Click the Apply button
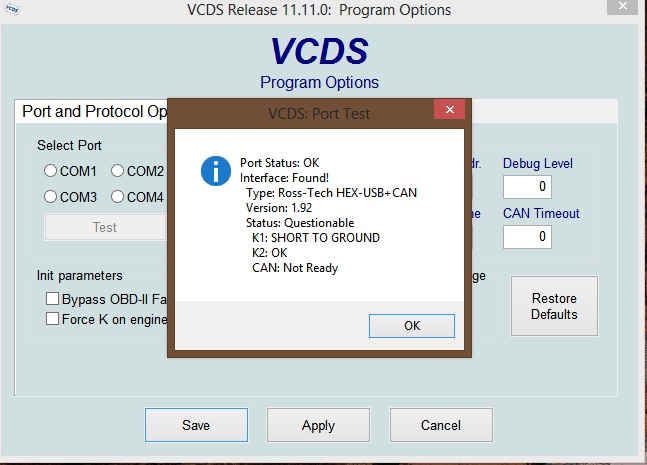Screen dimensions: 647x465 click(x=318, y=425)
